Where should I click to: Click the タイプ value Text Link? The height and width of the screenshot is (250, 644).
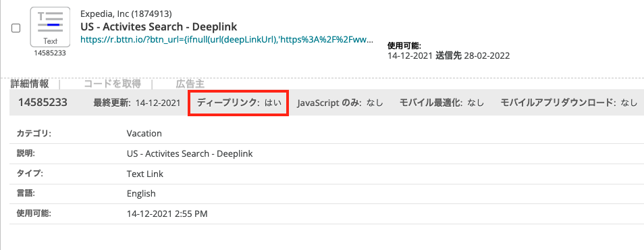145,174
